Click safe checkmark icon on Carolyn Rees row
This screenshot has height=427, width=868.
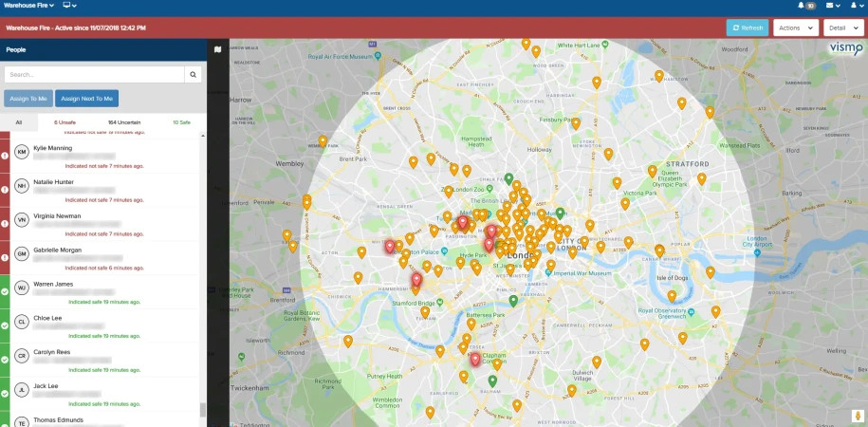click(x=5, y=360)
